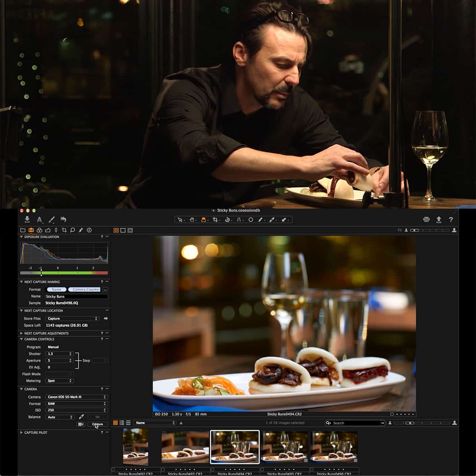476x476 pixels.
Task: Collapse the Exposure Evaluation panel
Action: [x=22, y=237]
